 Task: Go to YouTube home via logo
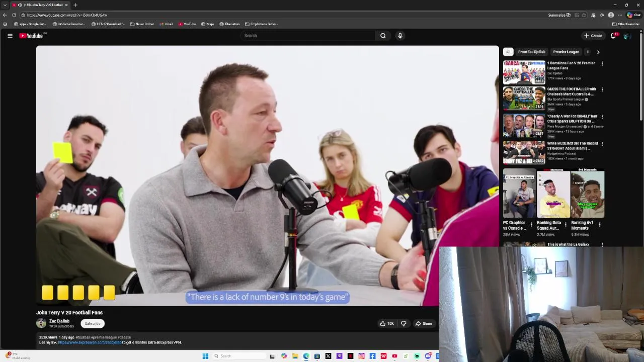pyautogui.click(x=31, y=36)
